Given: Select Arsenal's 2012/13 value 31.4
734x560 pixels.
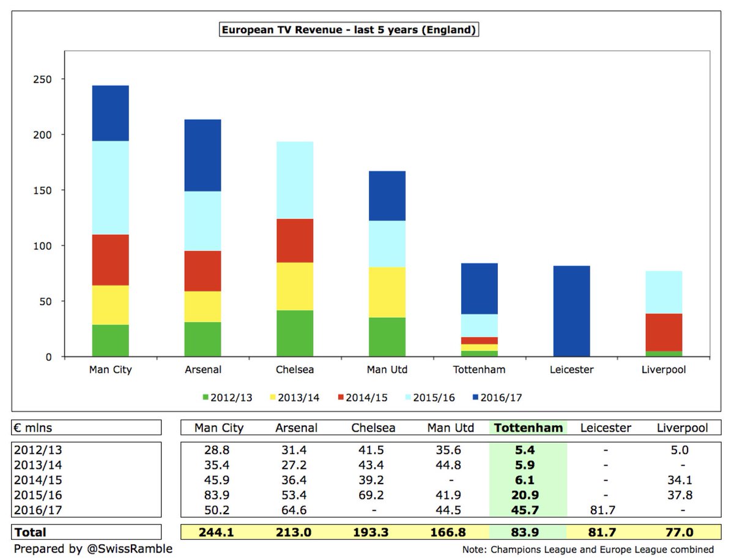Looking at the screenshot, I should tap(297, 449).
